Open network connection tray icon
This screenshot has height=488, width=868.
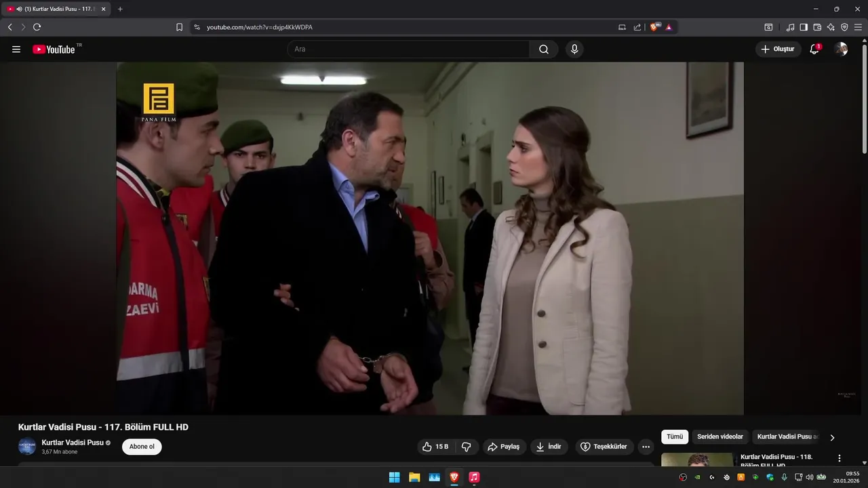tap(798, 477)
